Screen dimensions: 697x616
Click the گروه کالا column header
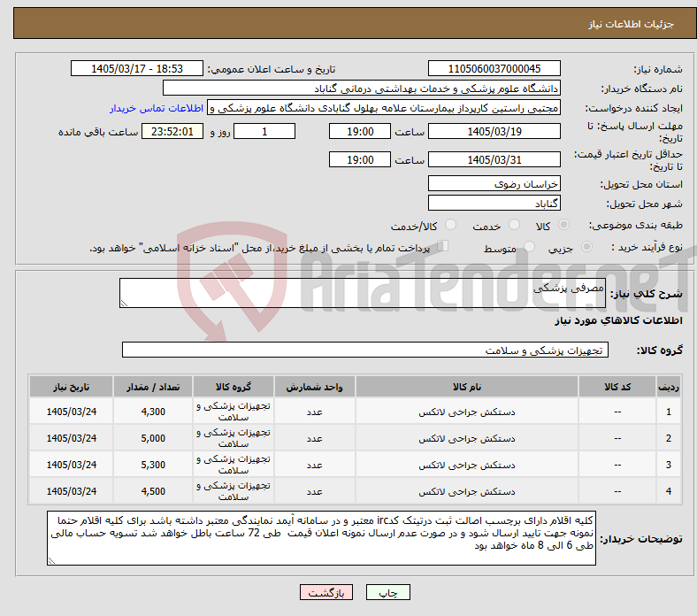point(234,387)
